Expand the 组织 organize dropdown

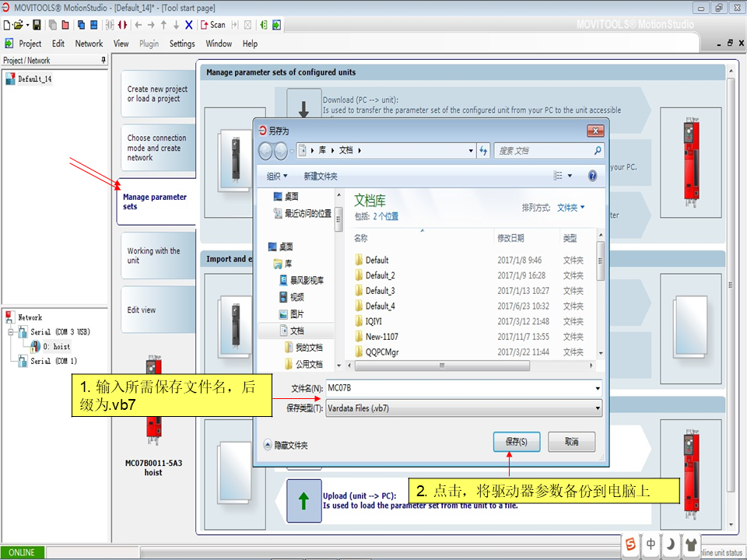click(x=277, y=177)
